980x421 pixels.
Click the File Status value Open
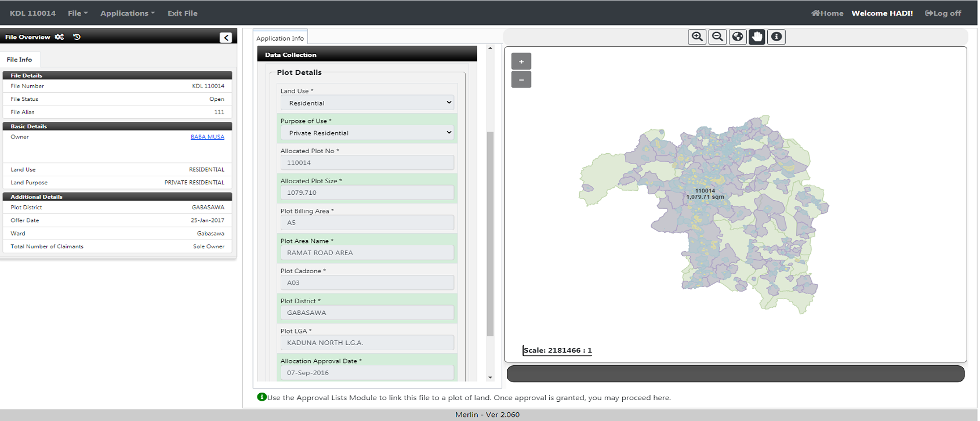[x=217, y=99]
